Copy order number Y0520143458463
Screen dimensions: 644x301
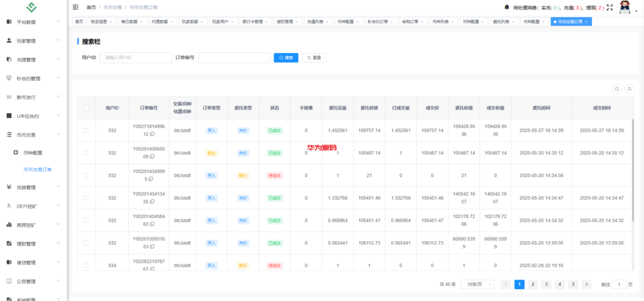click(152, 224)
